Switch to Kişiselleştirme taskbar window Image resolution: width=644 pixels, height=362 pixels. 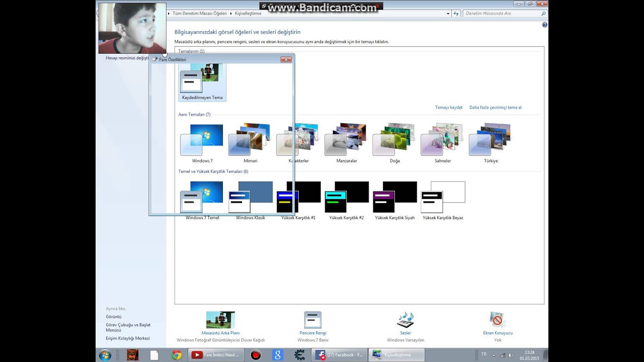click(x=396, y=355)
